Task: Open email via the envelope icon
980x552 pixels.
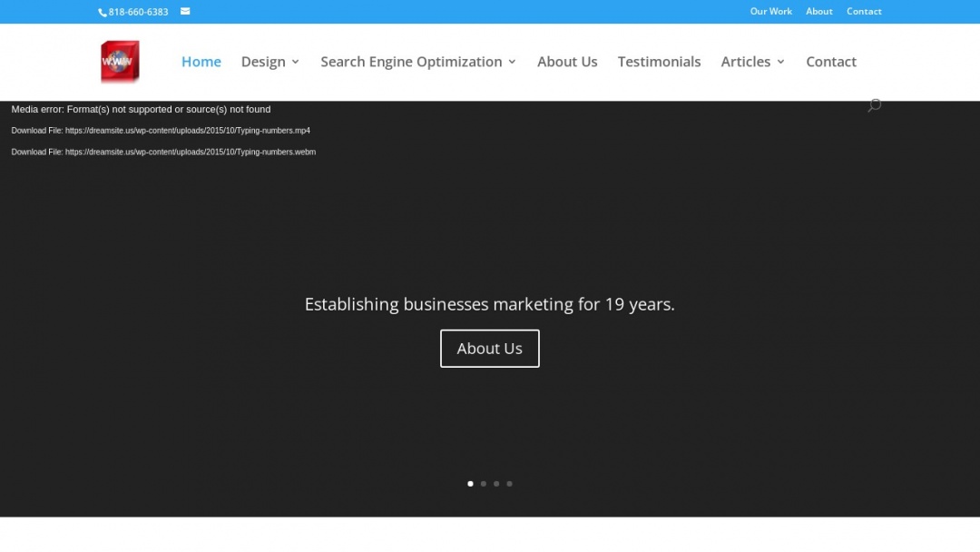Action: point(185,12)
